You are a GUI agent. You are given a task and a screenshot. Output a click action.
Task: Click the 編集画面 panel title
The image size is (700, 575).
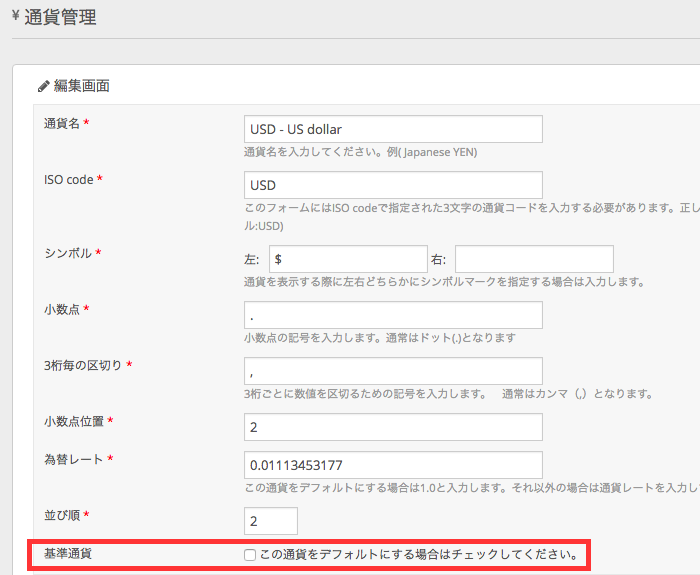(x=81, y=86)
